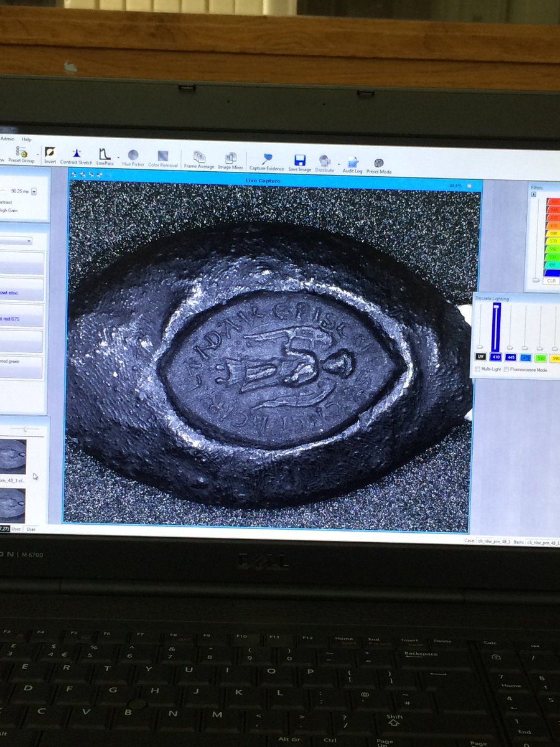Open the Image Mixer tool
560x747 pixels.
[x=230, y=161]
